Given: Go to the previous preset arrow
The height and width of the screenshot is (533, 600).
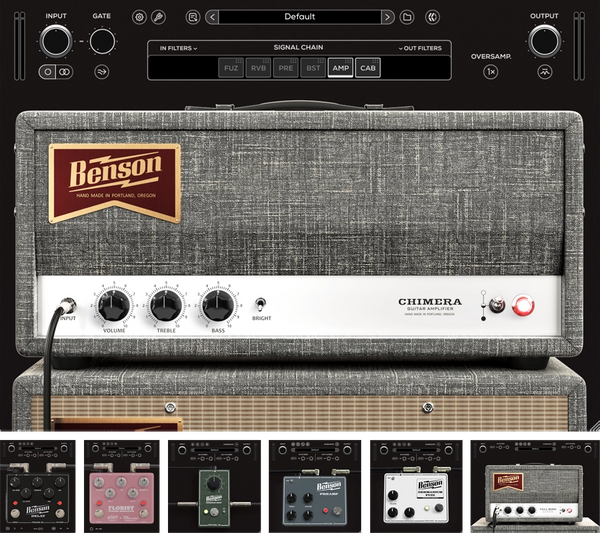Looking at the screenshot, I should [x=212, y=17].
